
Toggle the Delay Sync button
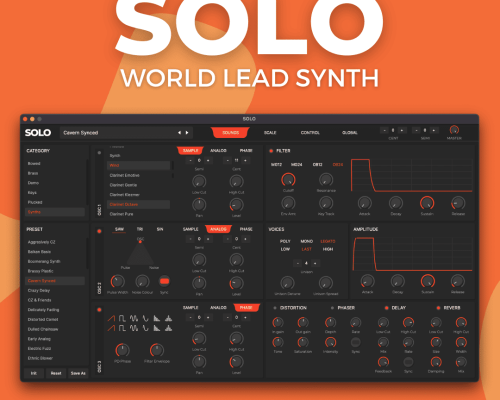(408, 362)
